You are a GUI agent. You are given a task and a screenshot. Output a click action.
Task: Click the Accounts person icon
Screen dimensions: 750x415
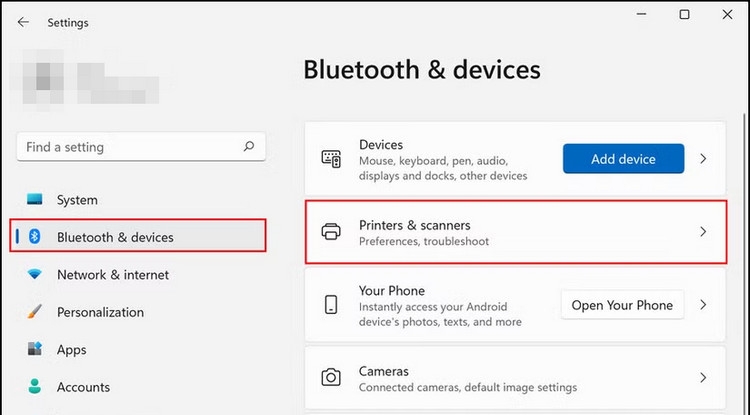click(36, 387)
